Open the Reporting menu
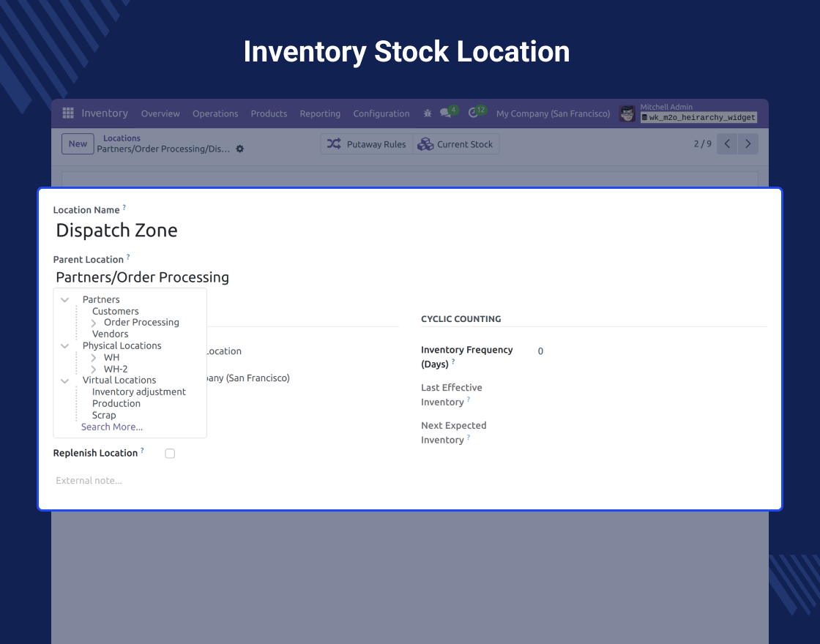 pyautogui.click(x=320, y=113)
